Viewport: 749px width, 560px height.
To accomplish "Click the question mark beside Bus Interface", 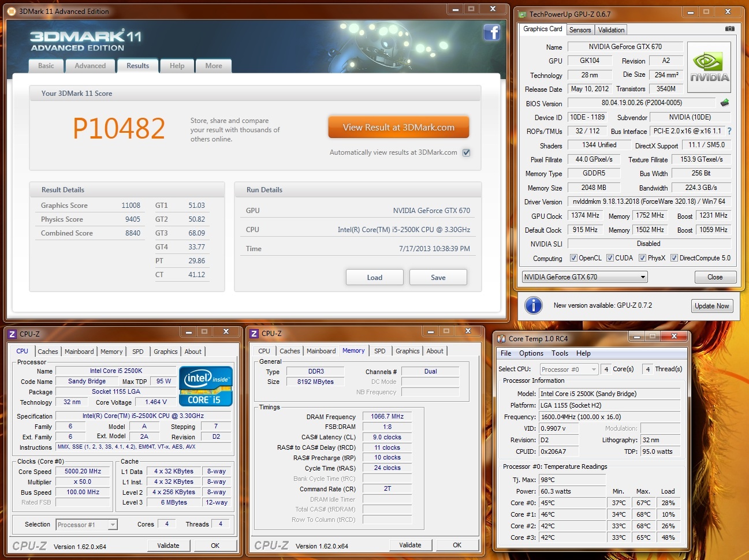I will pyautogui.click(x=729, y=131).
